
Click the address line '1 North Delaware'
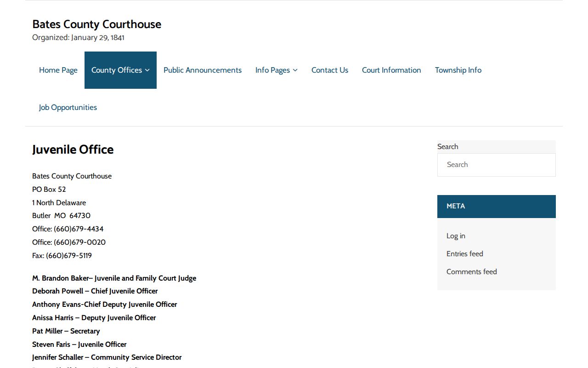[59, 203]
